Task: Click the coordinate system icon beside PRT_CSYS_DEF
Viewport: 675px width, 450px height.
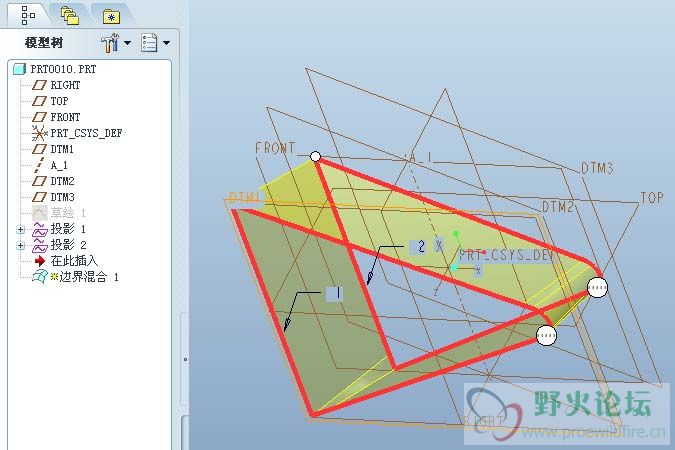Action: [40, 133]
